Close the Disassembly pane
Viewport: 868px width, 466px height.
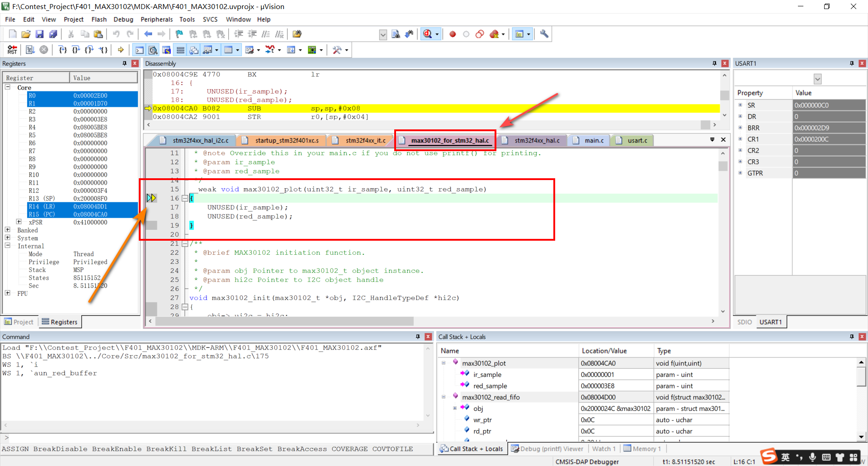tap(725, 63)
